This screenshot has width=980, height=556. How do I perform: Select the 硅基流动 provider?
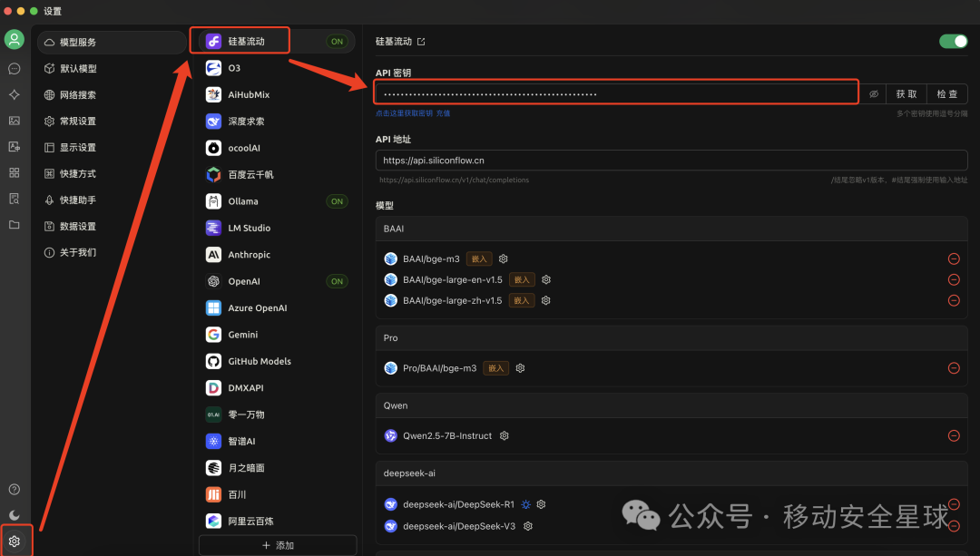point(277,41)
